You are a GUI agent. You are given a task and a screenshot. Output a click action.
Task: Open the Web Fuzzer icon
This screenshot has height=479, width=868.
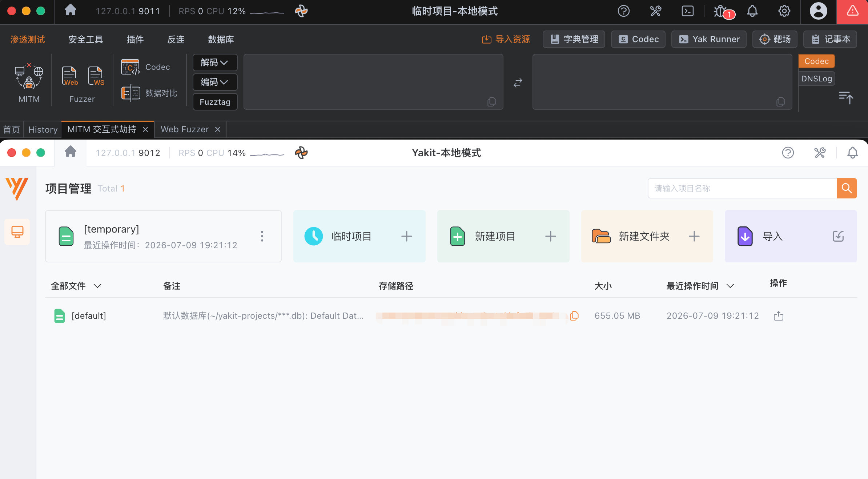[70, 76]
